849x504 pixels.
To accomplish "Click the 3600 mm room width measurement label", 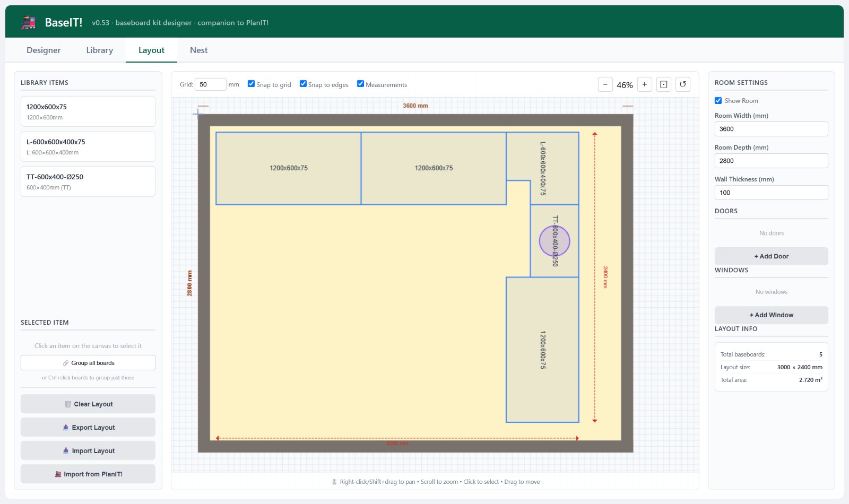I will [x=415, y=106].
